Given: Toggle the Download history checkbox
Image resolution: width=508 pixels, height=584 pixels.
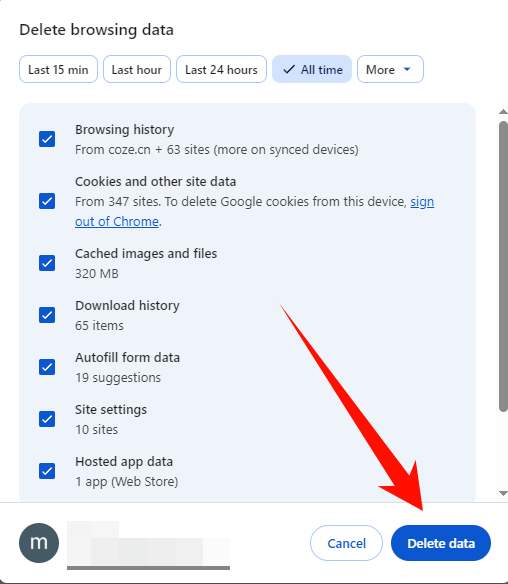Looking at the screenshot, I should (47, 315).
